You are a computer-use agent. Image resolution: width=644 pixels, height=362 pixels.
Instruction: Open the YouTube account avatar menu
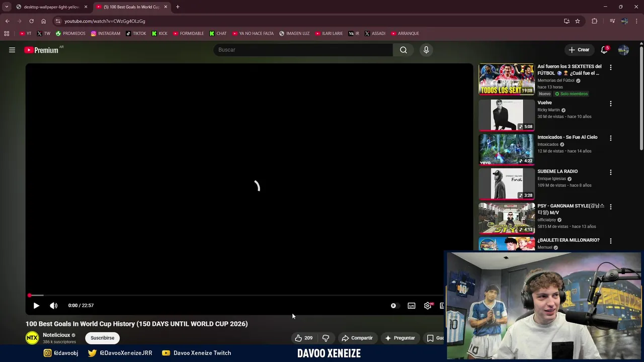click(623, 50)
